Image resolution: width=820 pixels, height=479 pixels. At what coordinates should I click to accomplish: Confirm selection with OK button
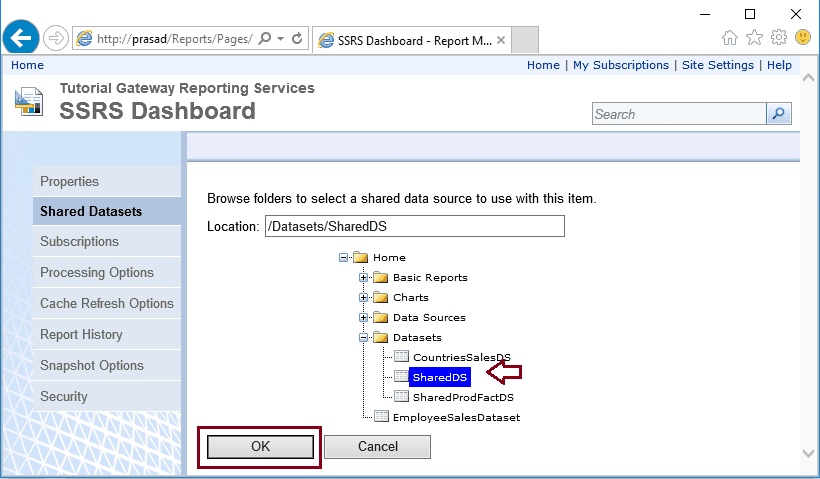pos(260,447)
